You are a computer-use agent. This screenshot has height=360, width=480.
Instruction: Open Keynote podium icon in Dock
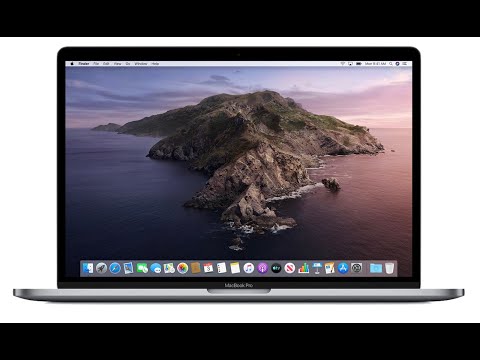[x=317, y=268]
